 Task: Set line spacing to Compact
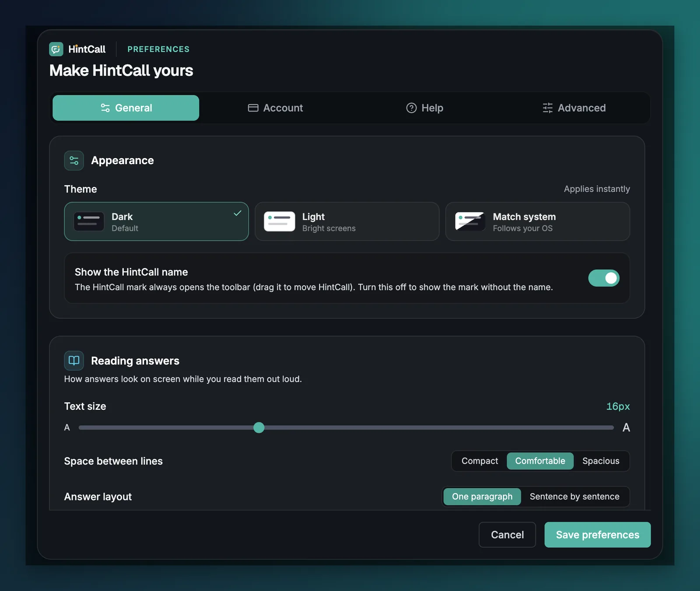pos(479,461)
